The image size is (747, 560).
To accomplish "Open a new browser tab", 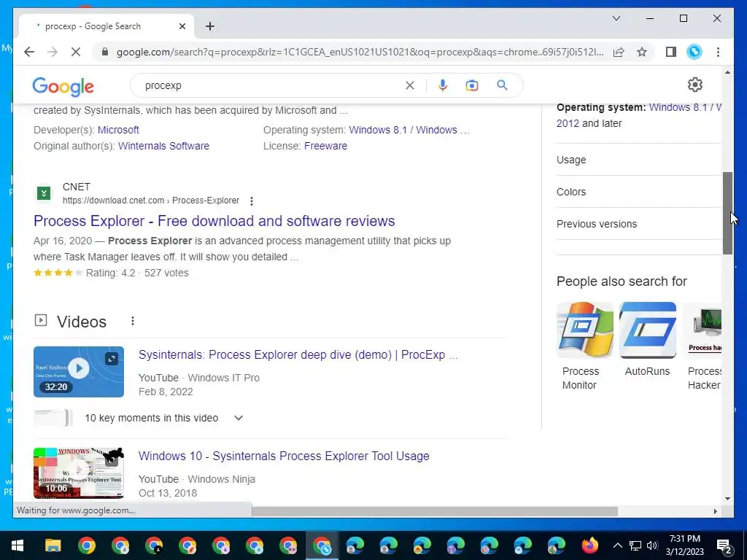I will coord(209,26).
